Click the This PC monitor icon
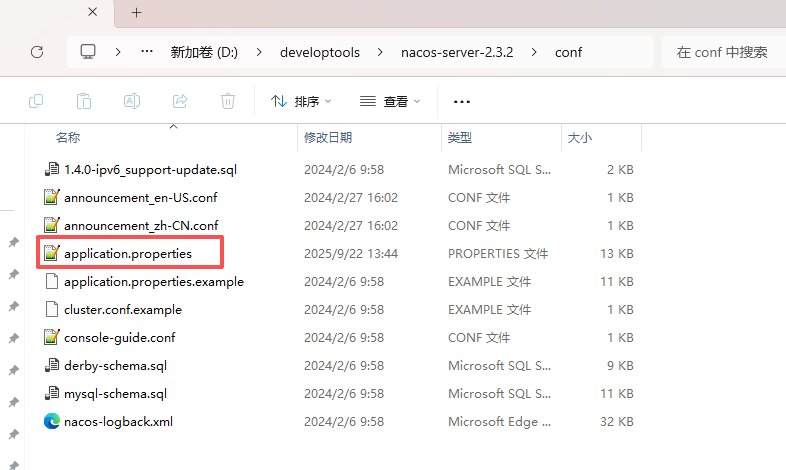Image resolution: width=786 pixels, height=470 pixels. pyautogui.click(x=88, y=52)
